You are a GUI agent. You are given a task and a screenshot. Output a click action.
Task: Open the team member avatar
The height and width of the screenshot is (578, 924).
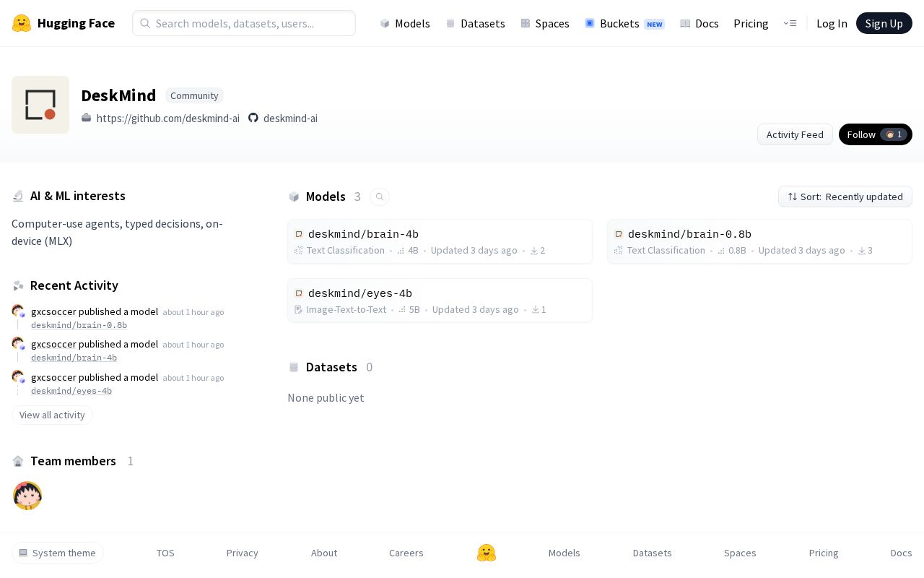click(x=27, y=496)
